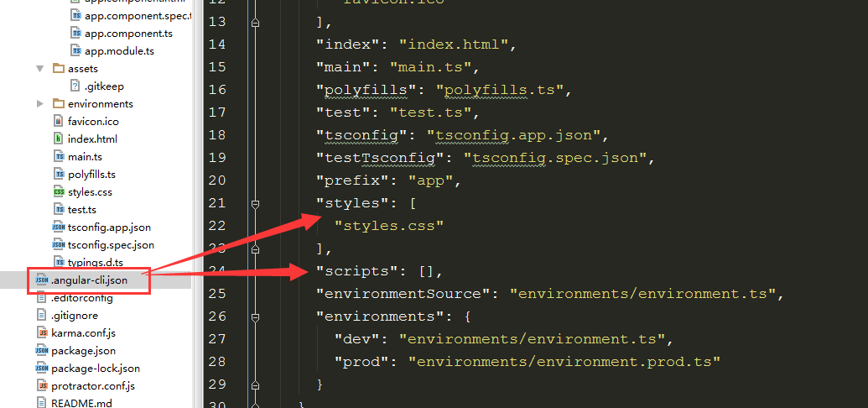Click the typings.d.ts file icon

[59, 262]
